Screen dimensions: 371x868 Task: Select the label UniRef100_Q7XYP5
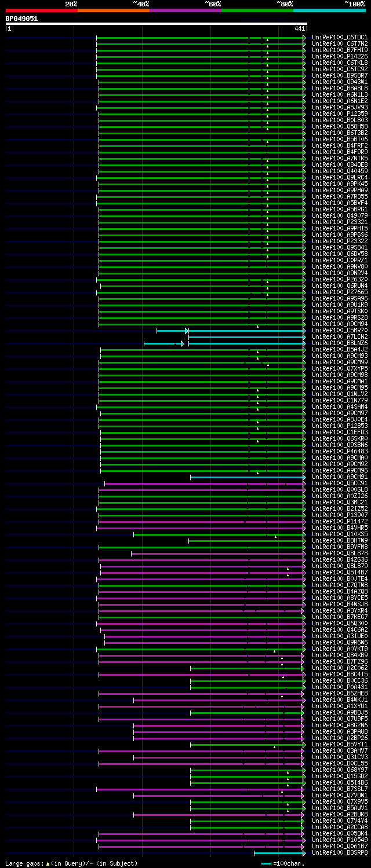[x=340, y=369]
